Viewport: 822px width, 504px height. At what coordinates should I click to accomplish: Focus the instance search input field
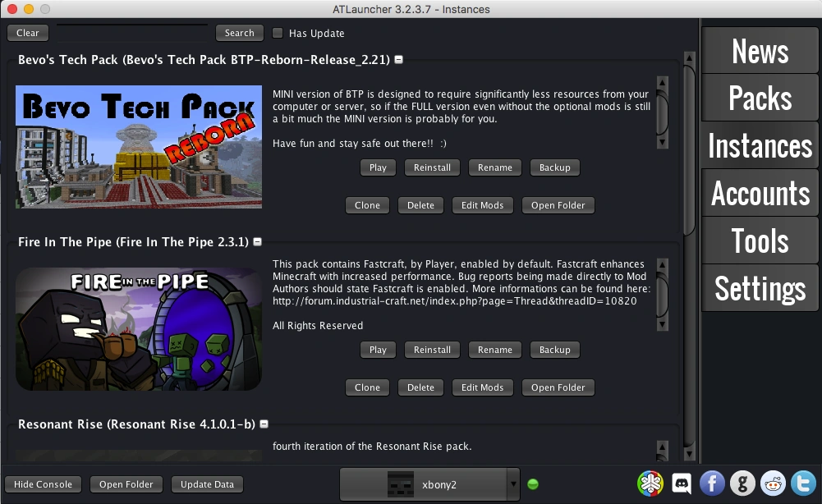tap(132, 33)
